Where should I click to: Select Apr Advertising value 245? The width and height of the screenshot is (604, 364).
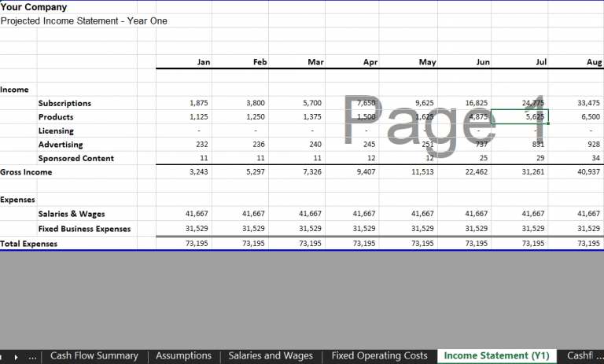[x=369, y=145]
